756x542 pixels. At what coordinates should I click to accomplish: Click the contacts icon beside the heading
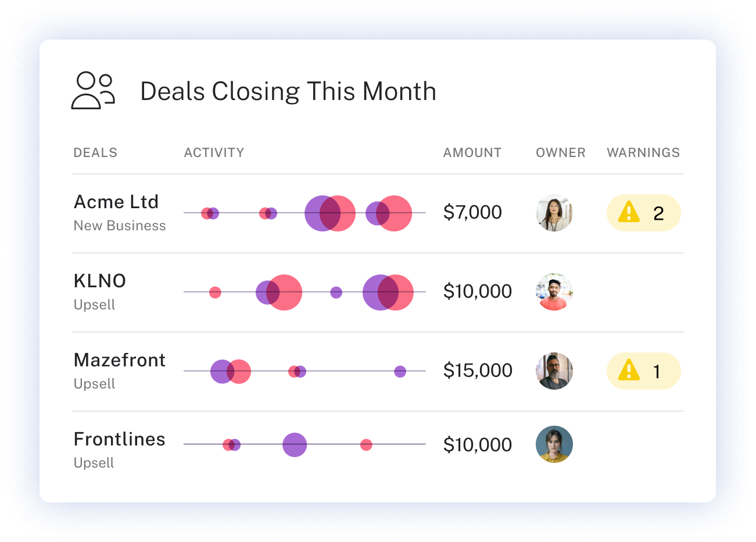pyautogui.click(x=93, y=89)
